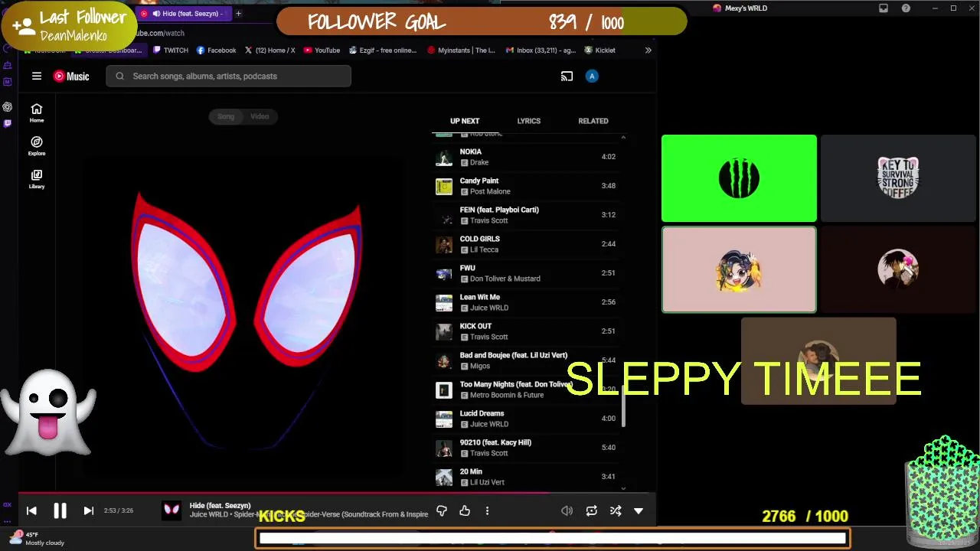Skip to the next track

click(88, 510)
